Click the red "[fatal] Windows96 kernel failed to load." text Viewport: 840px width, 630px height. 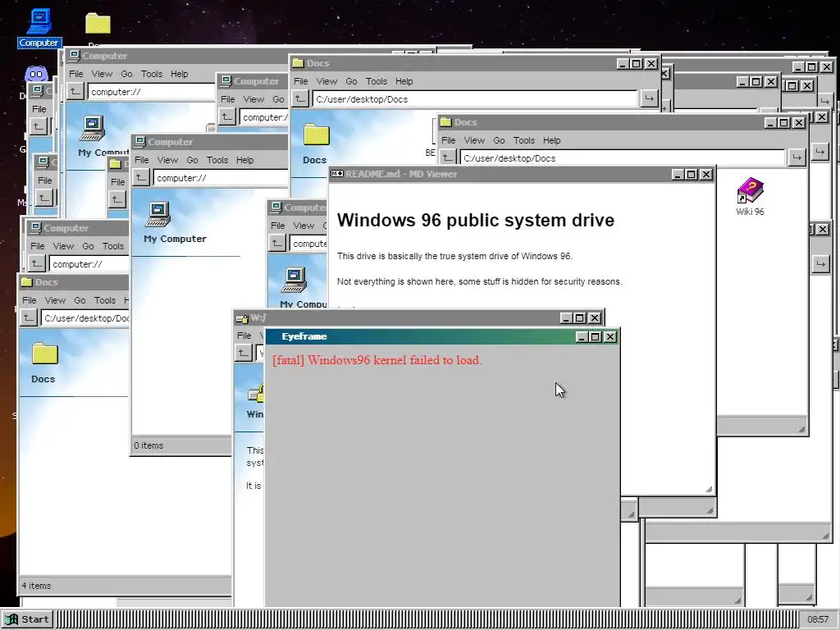tap(377, 360)
